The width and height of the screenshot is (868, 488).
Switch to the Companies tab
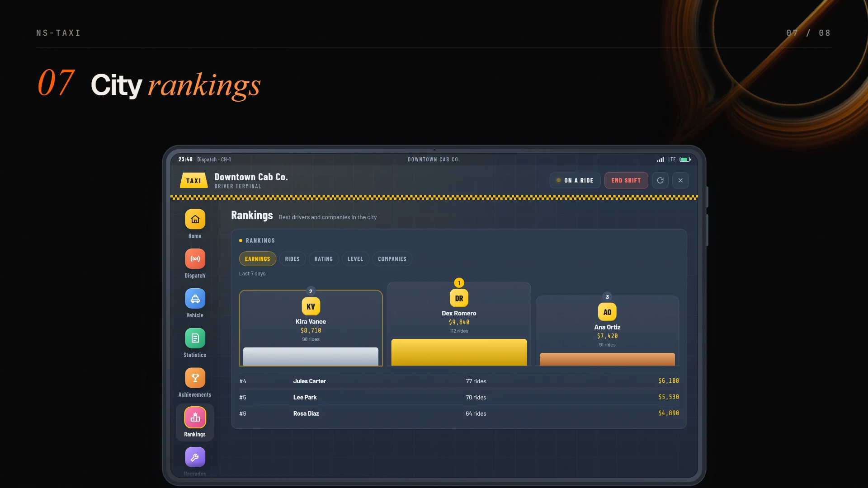click(x=392, y=259)
